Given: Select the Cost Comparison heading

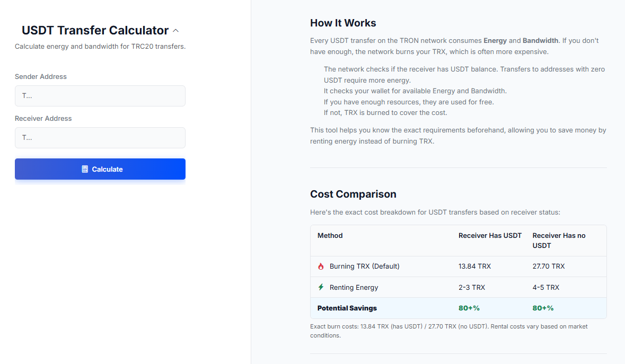Looking at the screenshot, I should click(x=353, y=194).
